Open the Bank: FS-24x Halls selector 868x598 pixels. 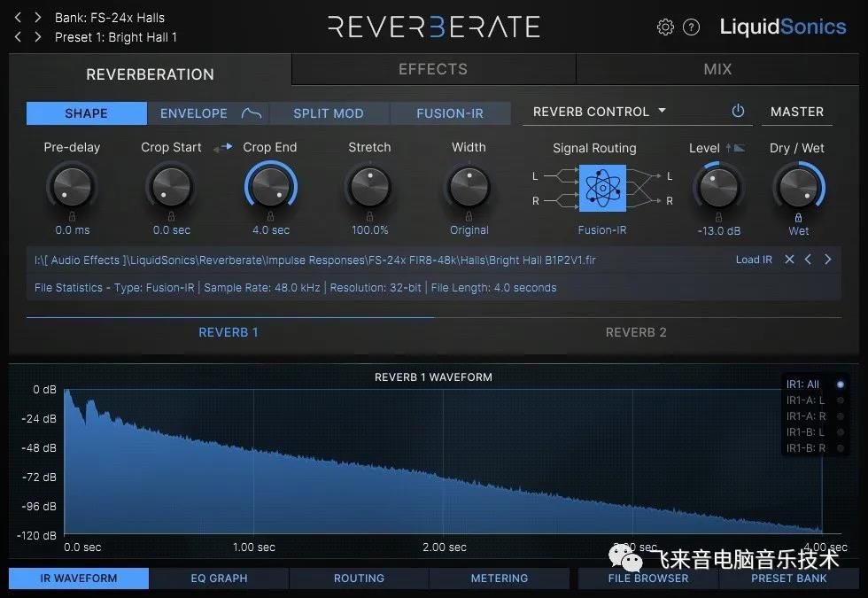pyautogui.click(x=110, y=18)
